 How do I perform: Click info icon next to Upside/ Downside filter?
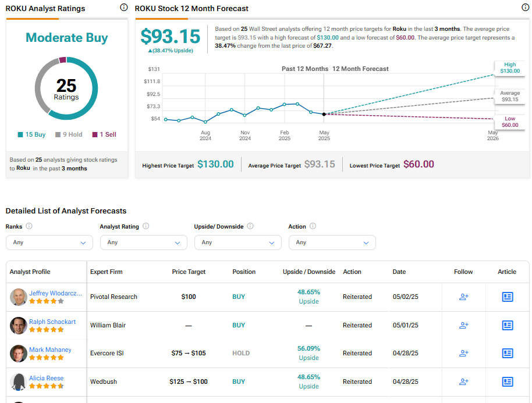(250, 226)
